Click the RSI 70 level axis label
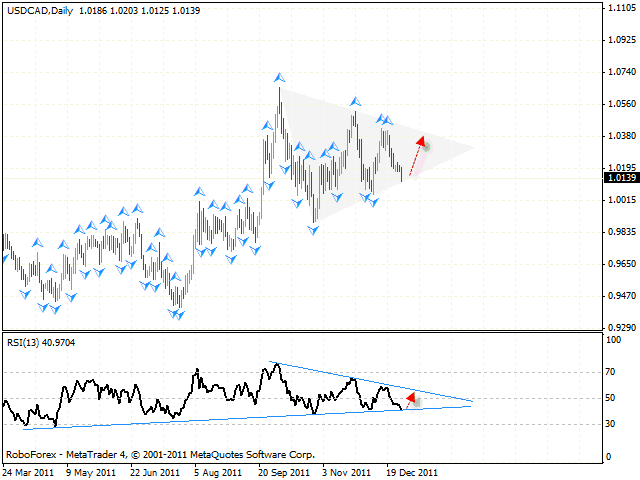The image size is (640, 480). (x=611, y=371)
